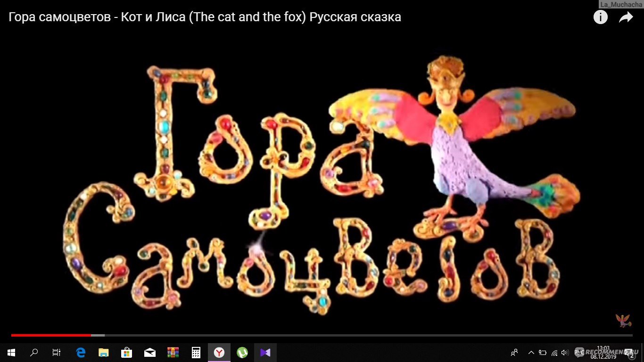The height and width of the screenshot is (362, 644).
Task: Open the Action Center notifications
Action: tap(630, 353)
